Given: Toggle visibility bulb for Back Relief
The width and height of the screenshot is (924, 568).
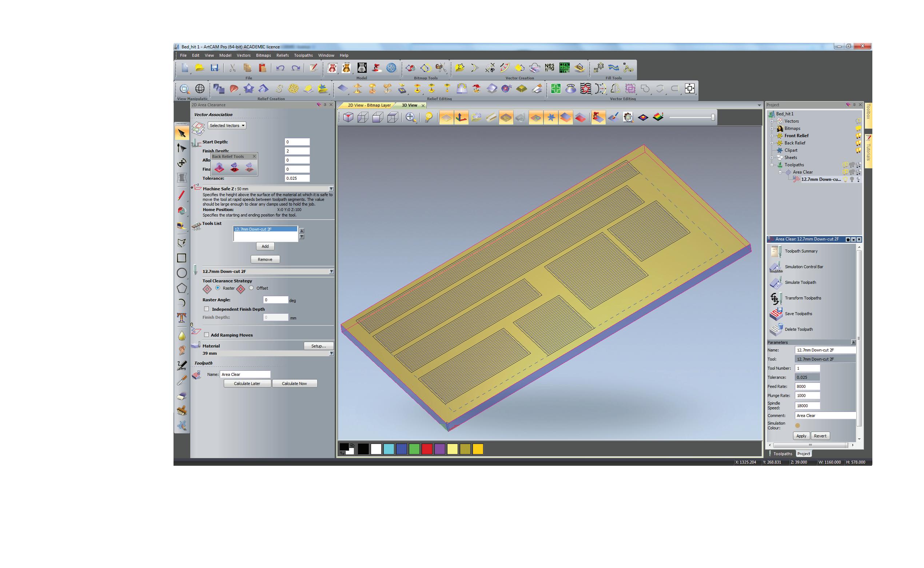Looking at the screenshot, I should tap(858, 143).
